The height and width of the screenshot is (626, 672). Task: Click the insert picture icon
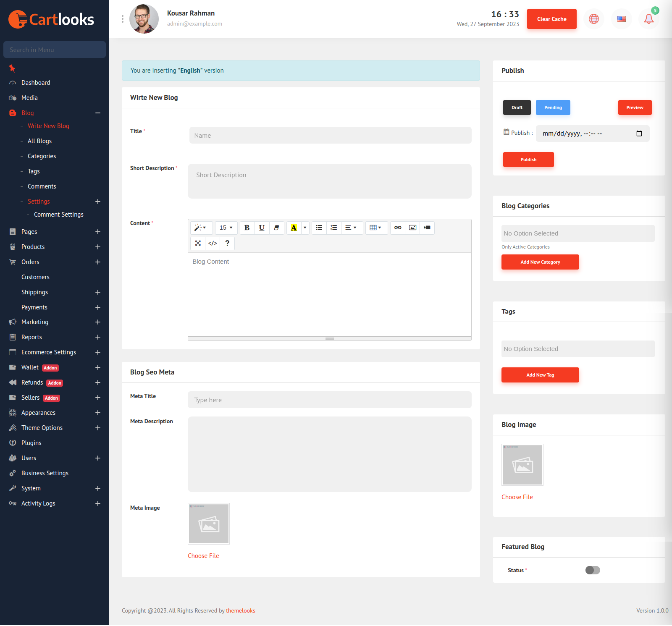point(412,228)
